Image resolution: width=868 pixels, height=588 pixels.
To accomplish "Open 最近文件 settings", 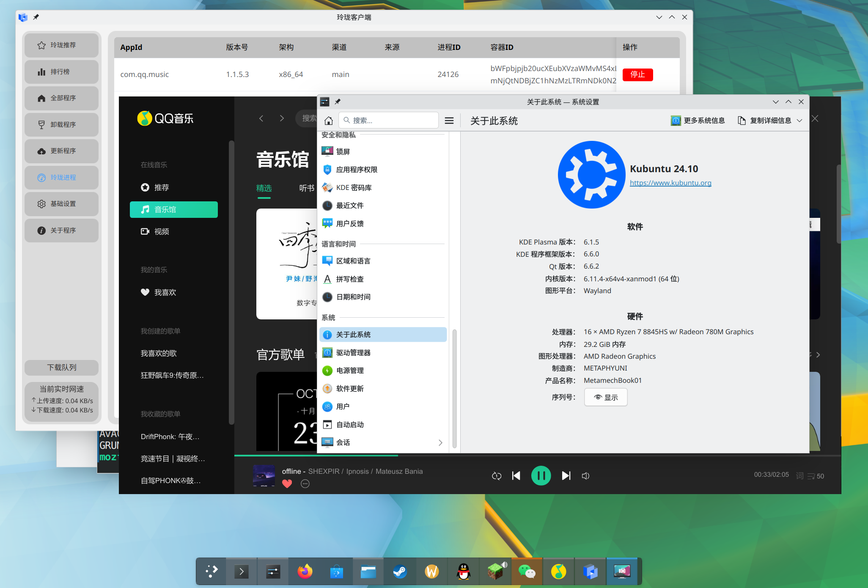I will [383, 206].
